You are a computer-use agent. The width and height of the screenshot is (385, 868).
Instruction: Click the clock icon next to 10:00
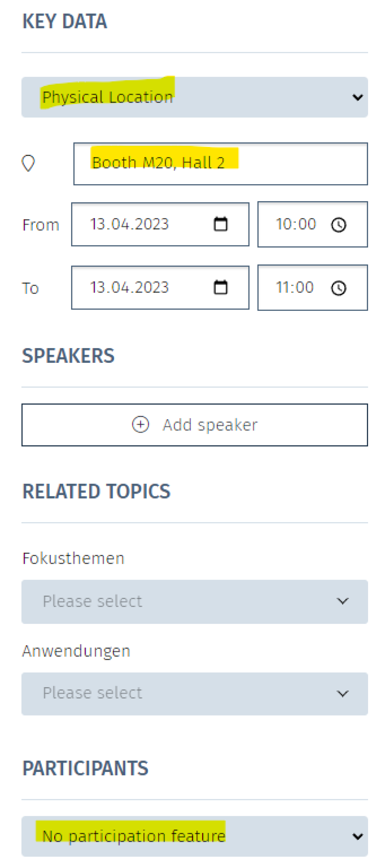pos(339,225)
